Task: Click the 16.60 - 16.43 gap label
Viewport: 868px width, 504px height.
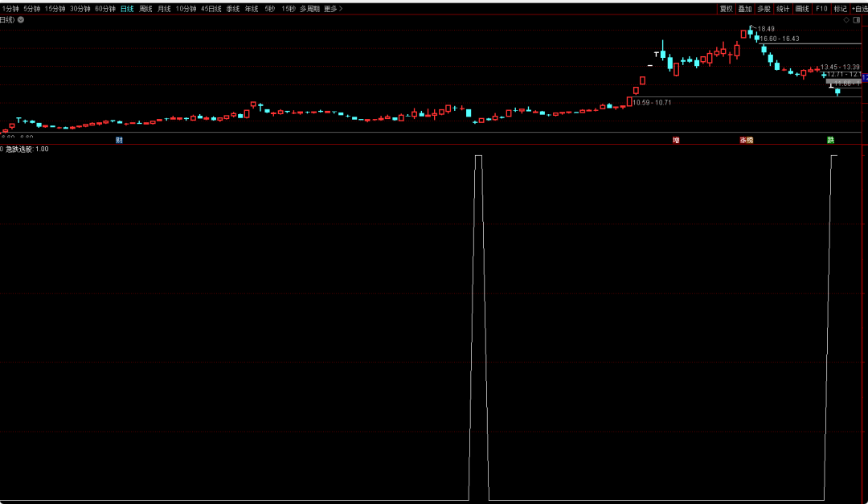Action: tap(780, 39)
